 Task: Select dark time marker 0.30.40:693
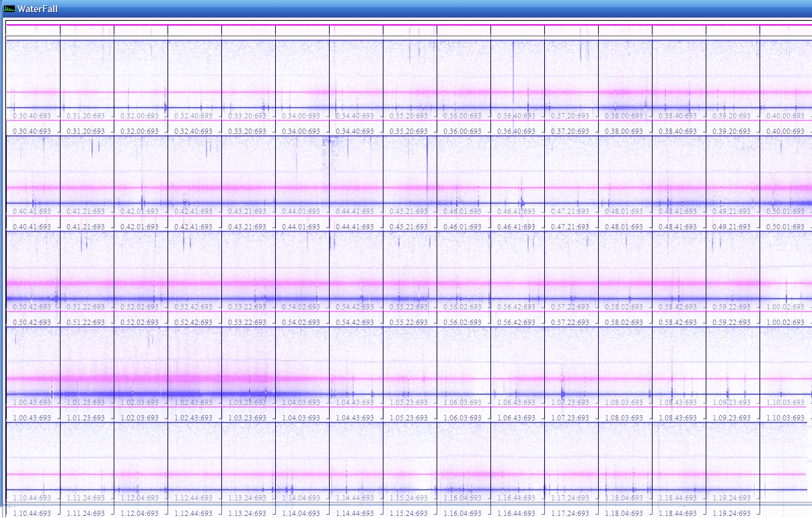pos(32,131)
